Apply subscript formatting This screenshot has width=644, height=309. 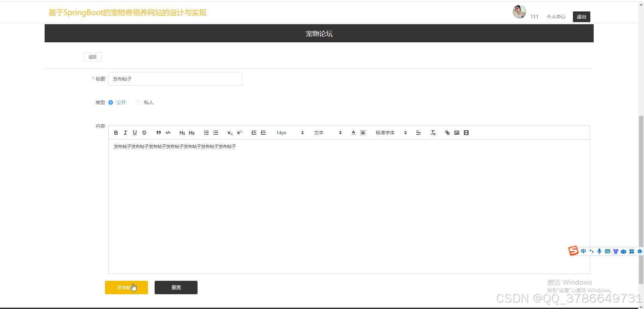click(230, 133)
